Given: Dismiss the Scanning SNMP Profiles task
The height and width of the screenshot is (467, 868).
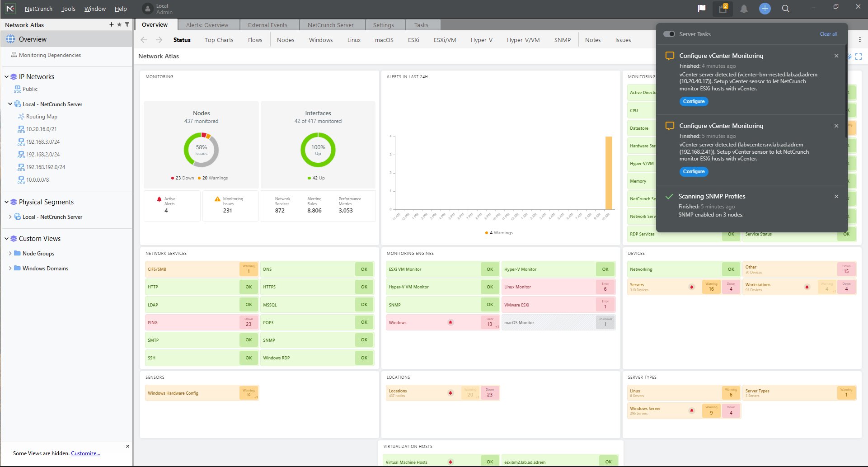Looking at the screenshot, I should (x=836, y=196).
